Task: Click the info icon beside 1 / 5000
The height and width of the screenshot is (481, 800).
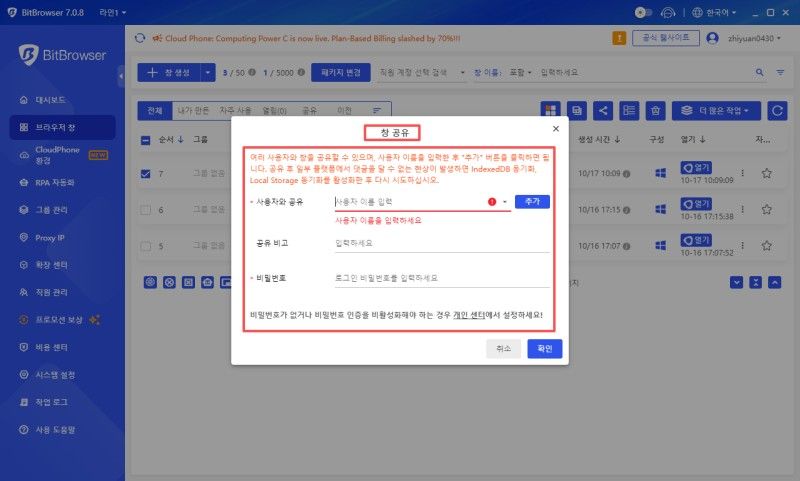Action: click(301, 72)
